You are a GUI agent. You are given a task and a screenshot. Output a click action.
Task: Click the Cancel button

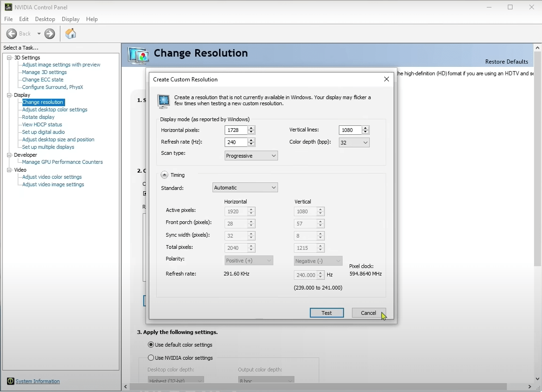(368, 313)
